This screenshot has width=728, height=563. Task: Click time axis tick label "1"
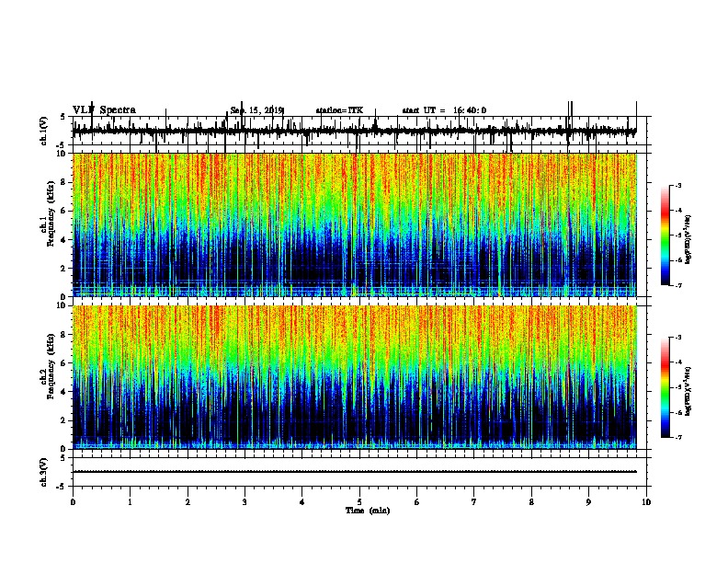[x=130, y=502]
